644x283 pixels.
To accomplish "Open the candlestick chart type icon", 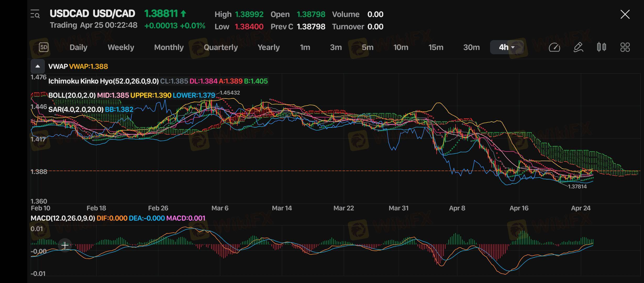I will click(601, 47).
